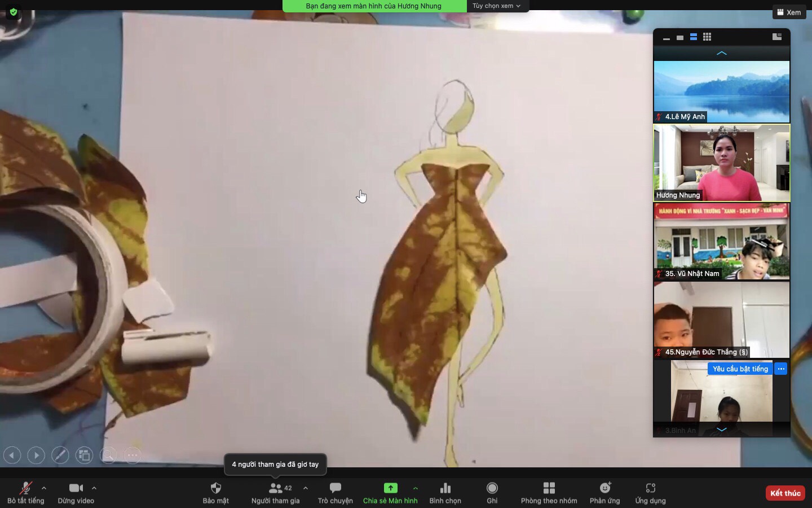Open the Bình chọn polls
Image resolution: width=812 pixels, height=508 pixels.
(x=445, y=492)
